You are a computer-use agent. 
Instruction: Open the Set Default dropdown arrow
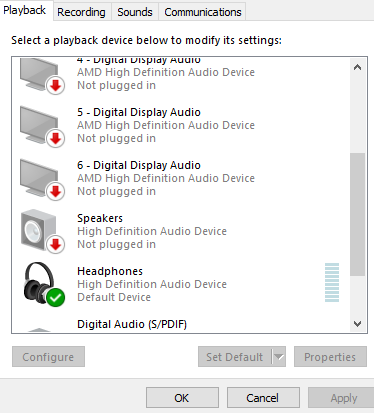point(279,357)
